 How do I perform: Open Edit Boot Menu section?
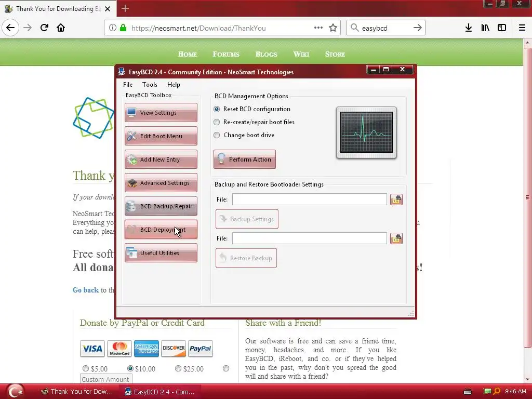[161, 136]
